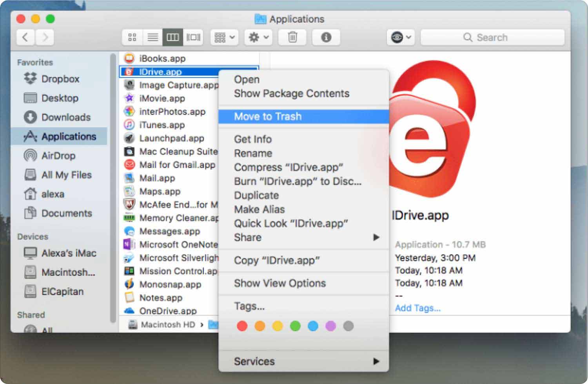Open the action gear menu
This screenshot has height=384, width=588.
[258, 38]
